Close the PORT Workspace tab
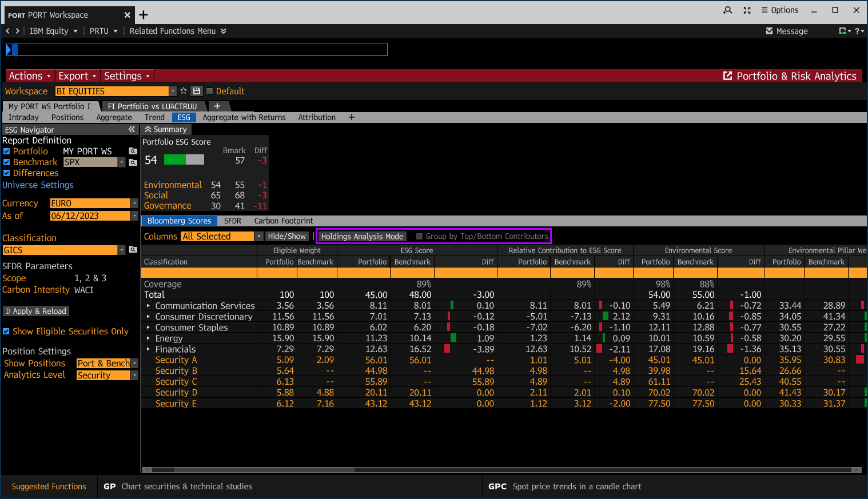This screenshot has height=499, width=868. [128, 15]
